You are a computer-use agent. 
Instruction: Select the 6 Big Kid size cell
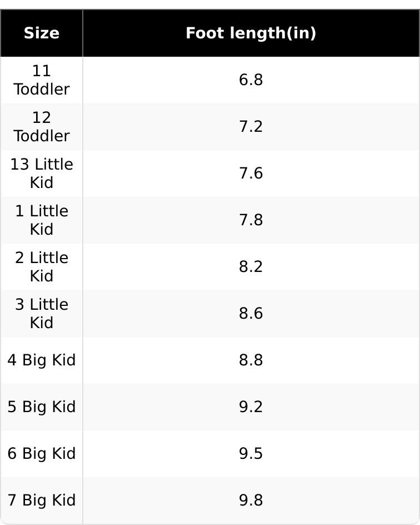42,454
